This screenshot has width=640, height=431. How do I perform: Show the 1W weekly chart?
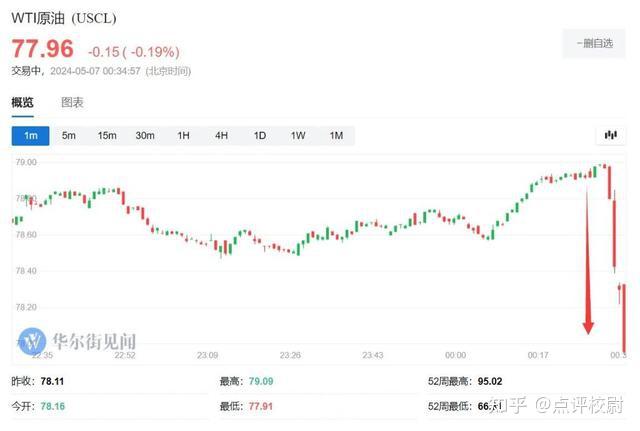coord(298,136)
